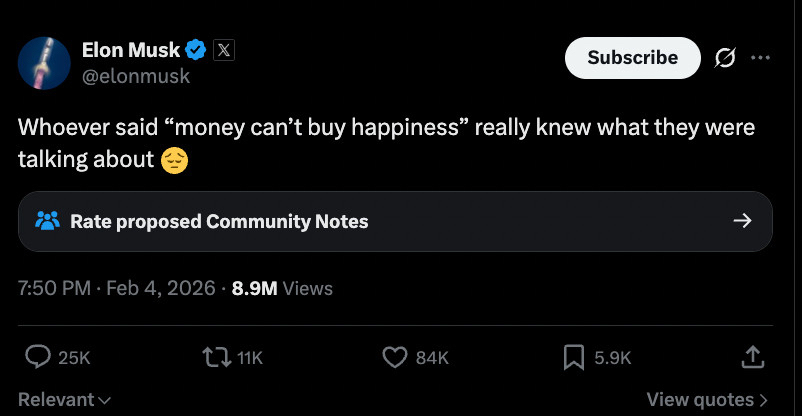Click the Grok icon next to Subscribe
This screenshot has height=416, width=802.
[723, 58]
